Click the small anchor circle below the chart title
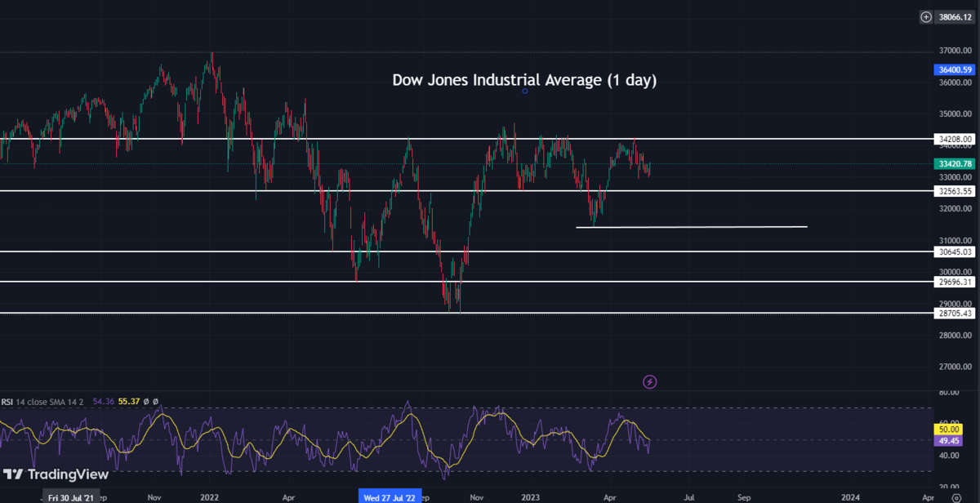 click(524, 91)
